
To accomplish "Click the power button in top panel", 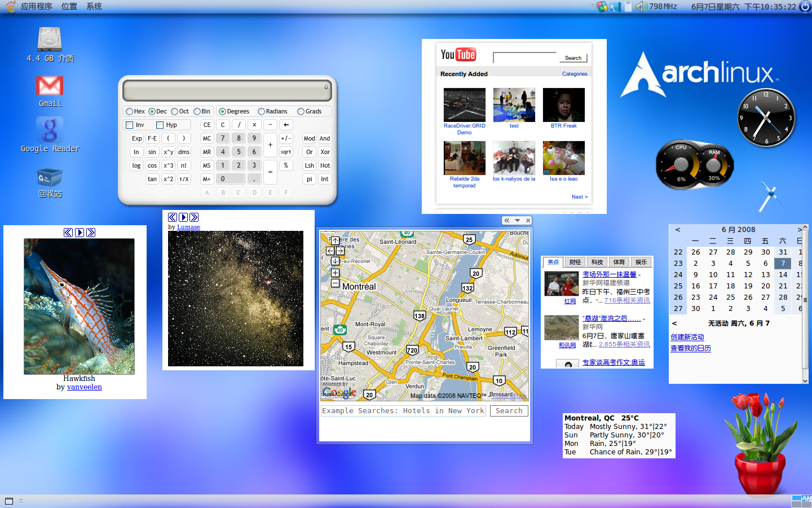I will point(805,7).
